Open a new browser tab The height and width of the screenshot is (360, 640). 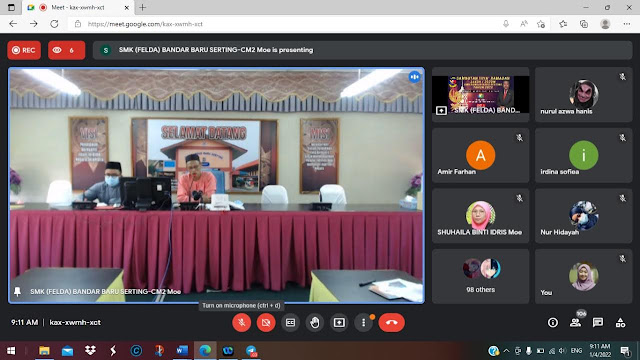click(x=142, y=7)
